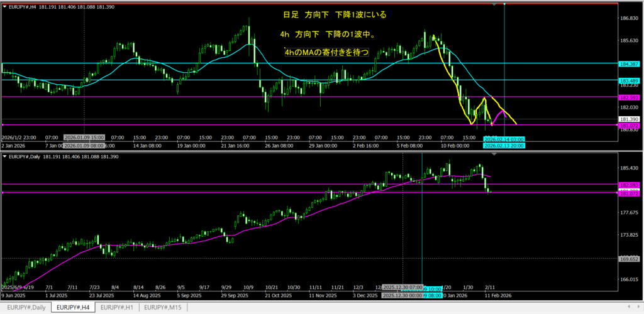Click the 184.387 cyan price label
The image size is (644, 314).
click(x=629, y=64)
